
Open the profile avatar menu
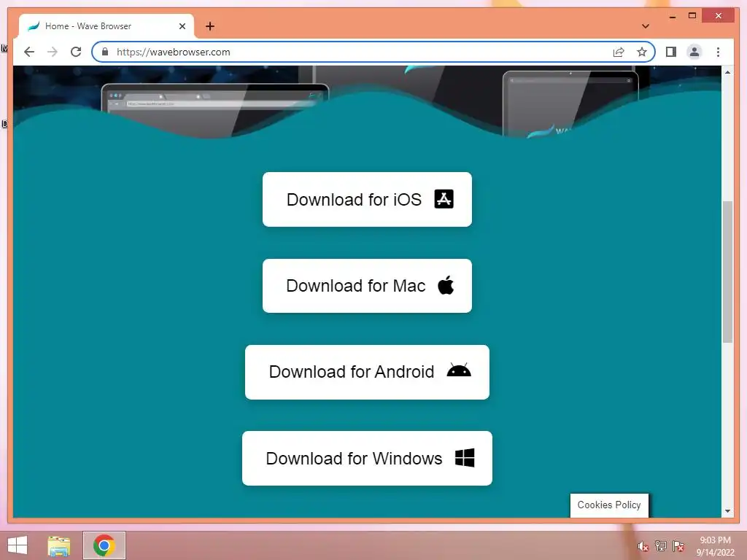(x=694, y=52)
